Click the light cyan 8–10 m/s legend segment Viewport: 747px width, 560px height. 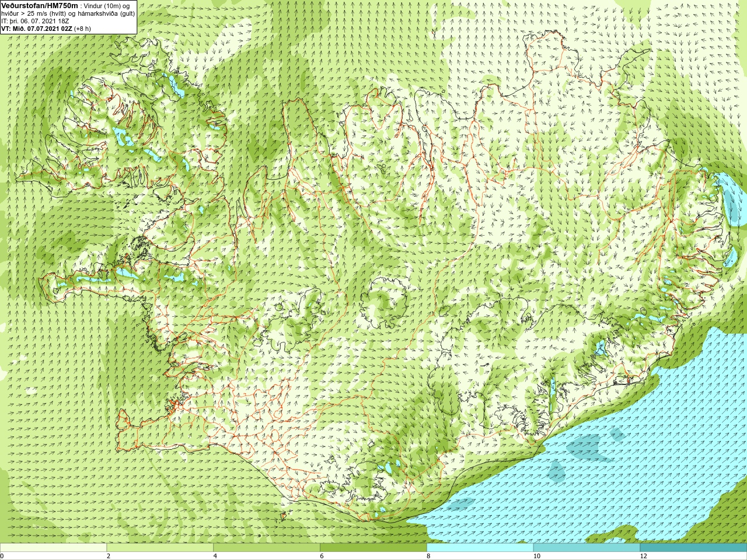pyautogui.click(x=480, y=548)
